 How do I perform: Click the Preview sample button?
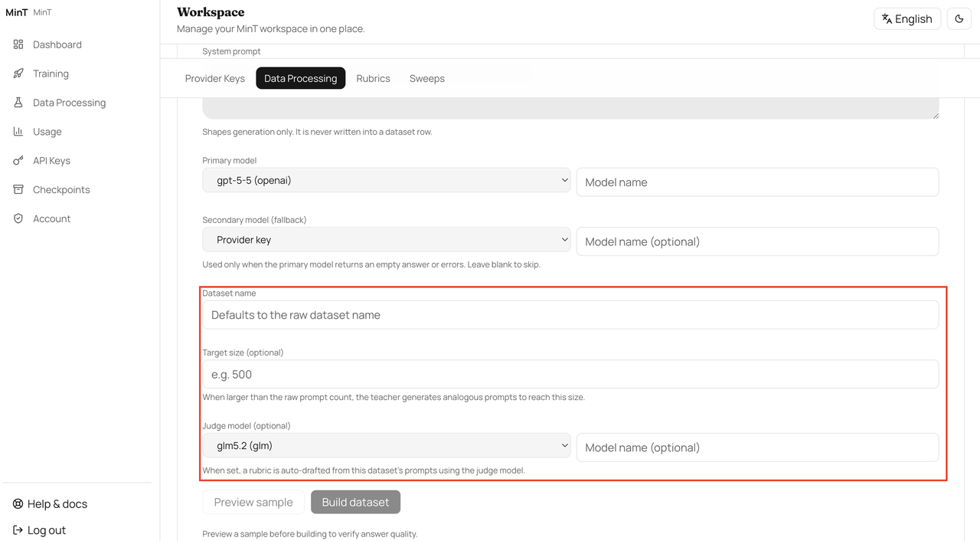tap(253, 502)
